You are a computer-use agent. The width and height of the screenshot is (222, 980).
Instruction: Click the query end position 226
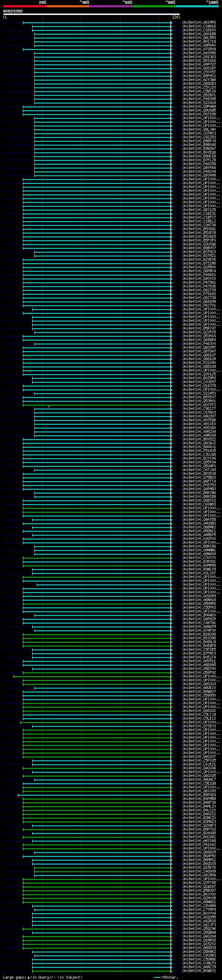point(175,17)
